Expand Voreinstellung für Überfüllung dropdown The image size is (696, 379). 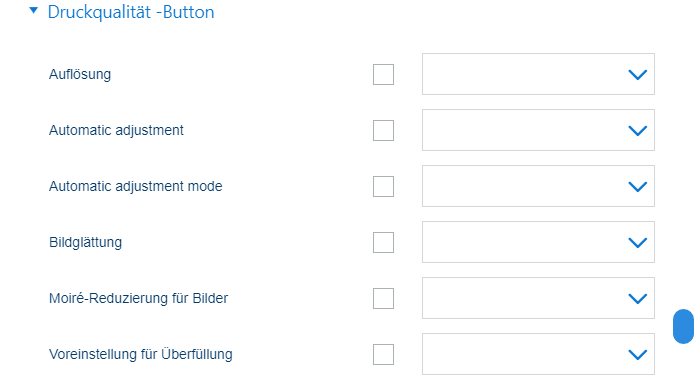pos(538,354)
